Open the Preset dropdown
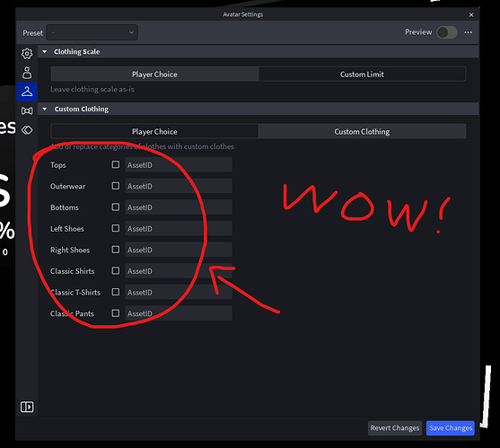The image size is (500, 448). pos(92,32)
